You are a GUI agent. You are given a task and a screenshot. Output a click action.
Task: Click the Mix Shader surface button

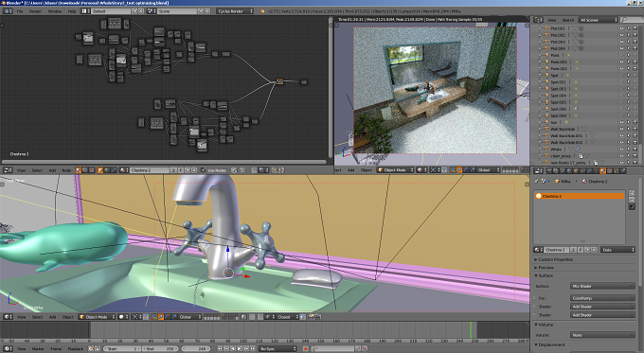pos(602,286)
